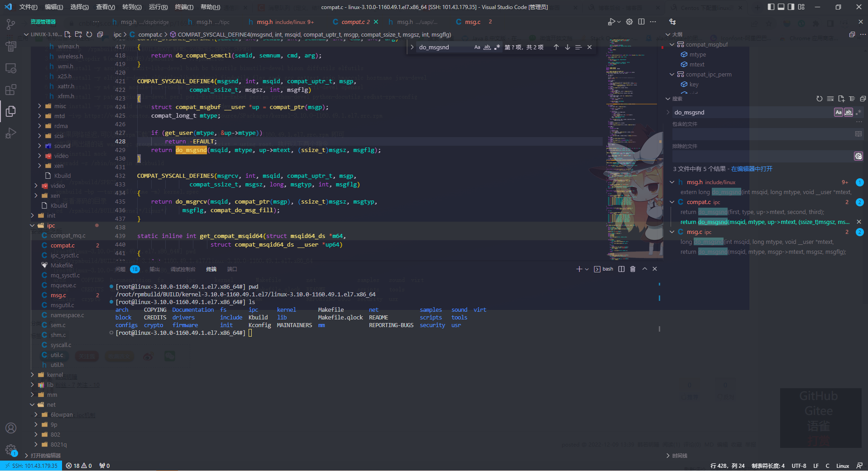
Task: Click the run and debug play icon
Action: coord(611,22)
